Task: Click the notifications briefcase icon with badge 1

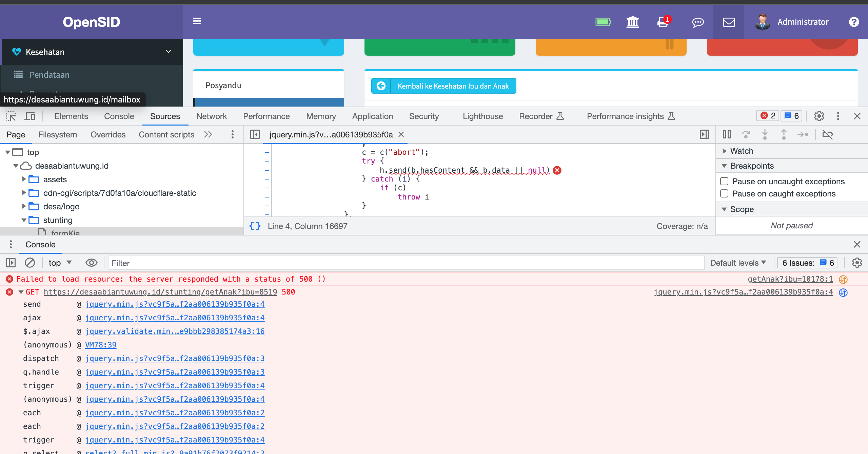Action: tap(662, 22)
